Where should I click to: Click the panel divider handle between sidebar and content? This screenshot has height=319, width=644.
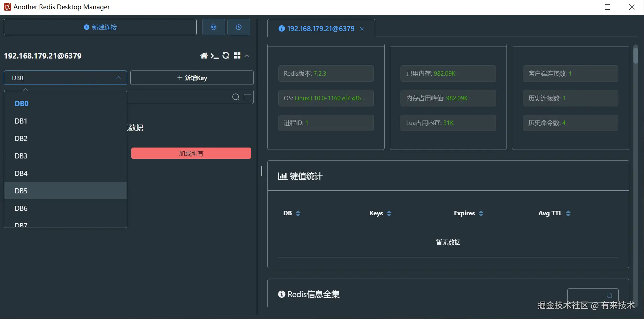click(x=262, y=170)
